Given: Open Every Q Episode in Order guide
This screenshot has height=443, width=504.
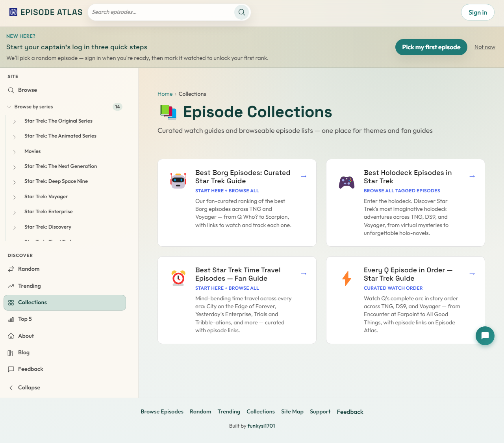Looking at the screenshot, I should pyautogui.click(x=408, y=274).
